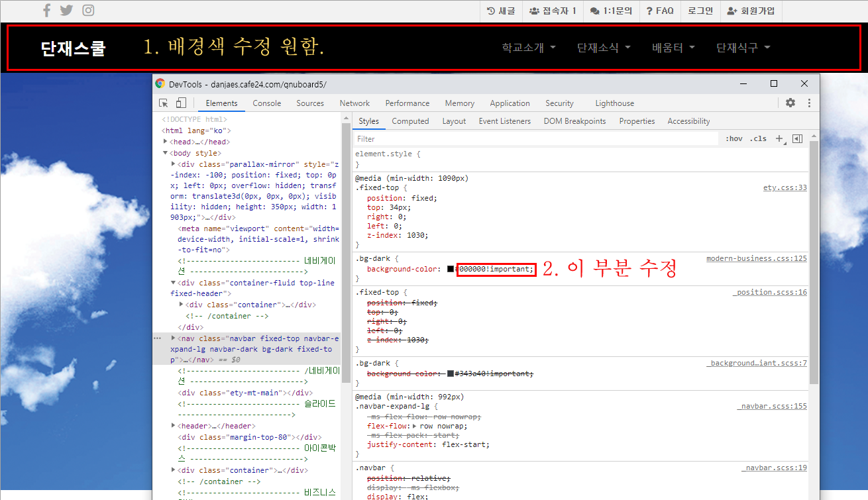The image size is (868, 500).
Task: Click the 새글 new posts button
Action: coord(501,11)
